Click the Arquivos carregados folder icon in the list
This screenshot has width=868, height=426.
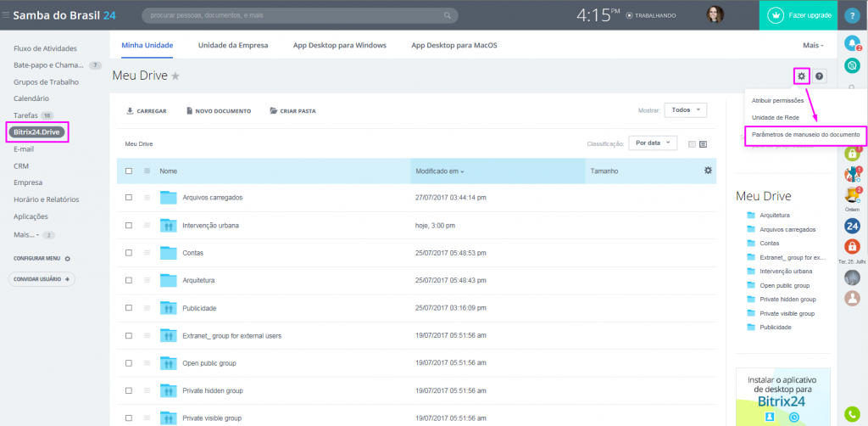point(168,197)
